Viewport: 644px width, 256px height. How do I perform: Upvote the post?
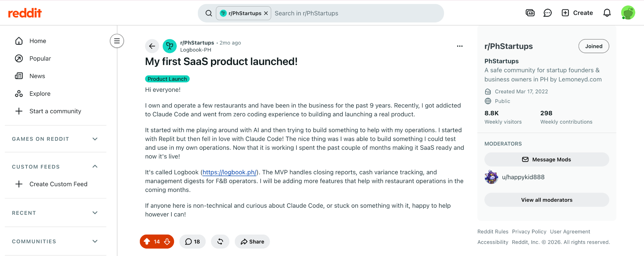pyautogui.click(x=147, y=242)
